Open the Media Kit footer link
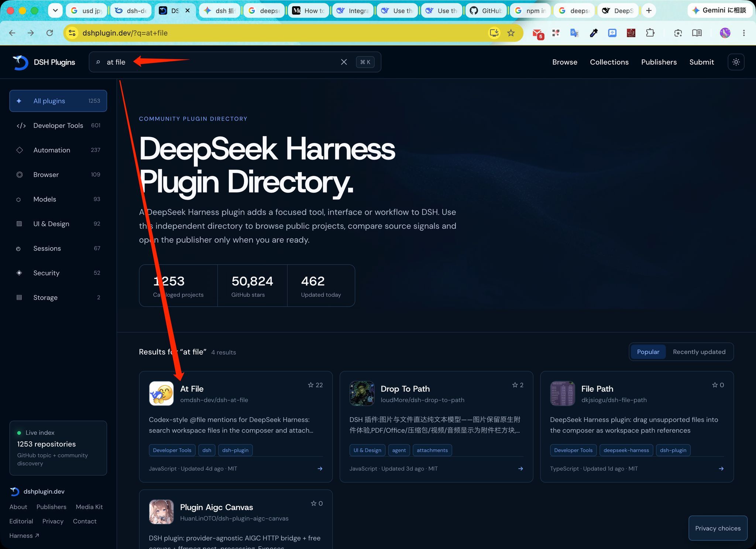This screenshot has height=549, width=756. (89, 507)
